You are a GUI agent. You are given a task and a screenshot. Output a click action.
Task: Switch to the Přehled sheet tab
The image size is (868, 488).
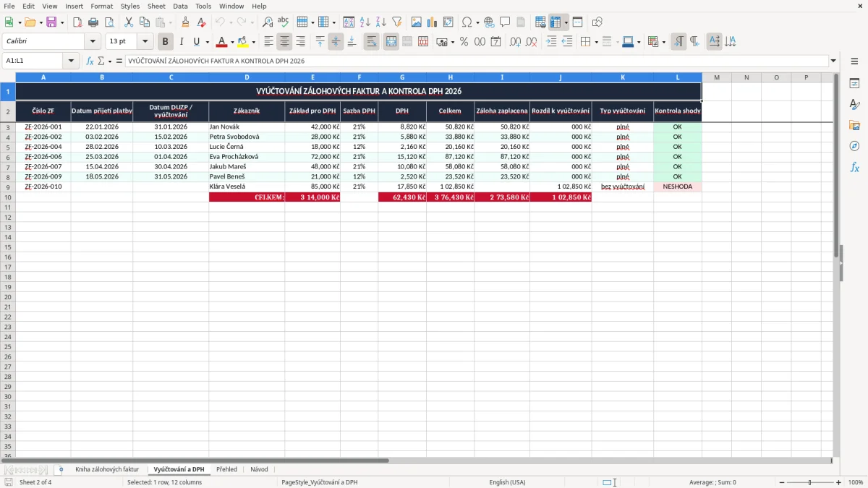pyautogui.click(x=226, y=469)
